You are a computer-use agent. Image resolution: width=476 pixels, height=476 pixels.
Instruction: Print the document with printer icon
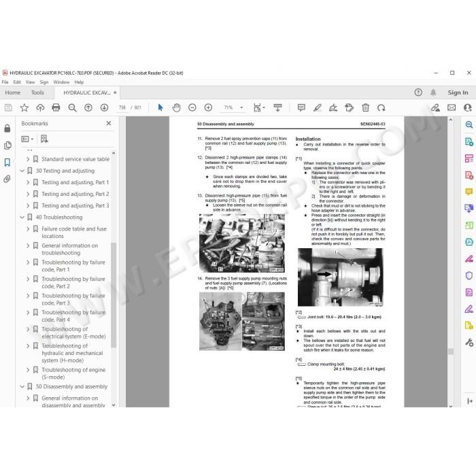(56, 107)
